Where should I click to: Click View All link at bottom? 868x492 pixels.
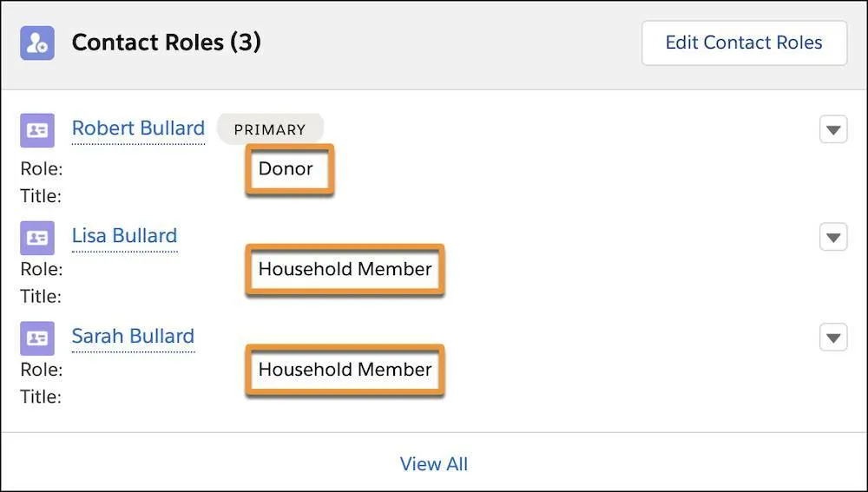tap(433, 464)
